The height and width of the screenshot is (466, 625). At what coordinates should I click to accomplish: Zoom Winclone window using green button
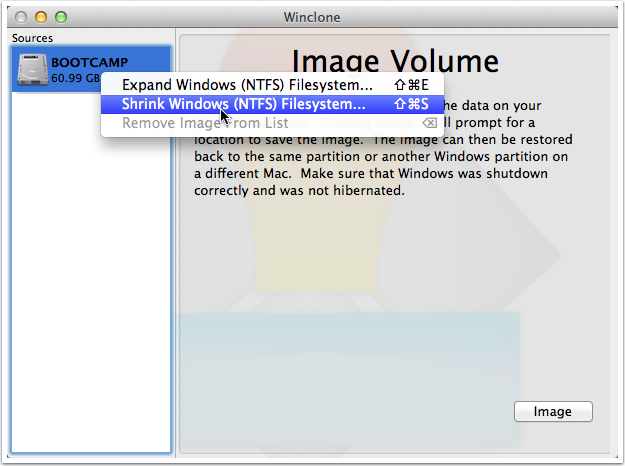pos(61,17)
